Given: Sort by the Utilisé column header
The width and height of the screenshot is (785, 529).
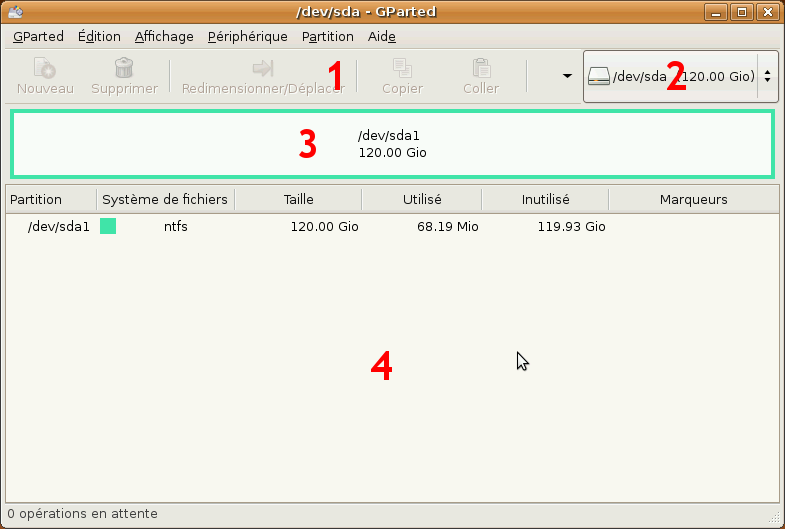Looking at the screenshot, I should (x=422, y=200).
